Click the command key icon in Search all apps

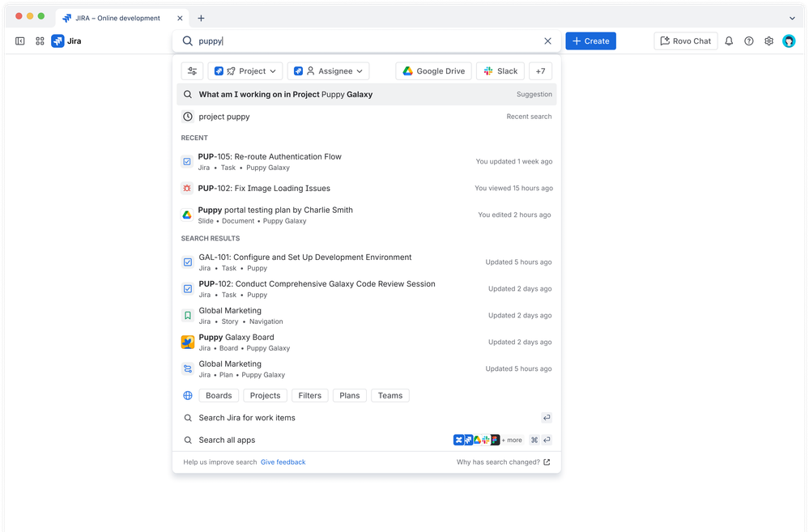pyautogui.click(x=534, y=440)
